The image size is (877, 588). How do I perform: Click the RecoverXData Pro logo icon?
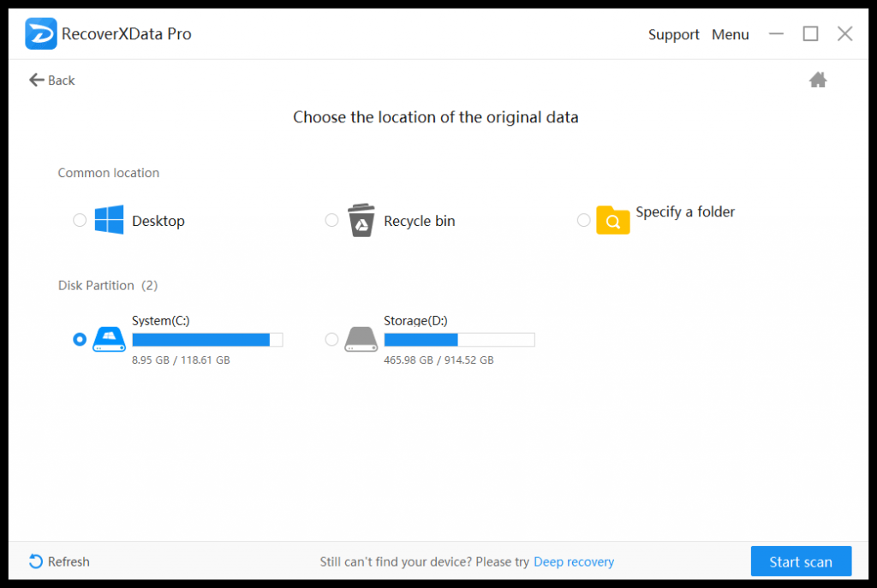[x=41, y=33]
